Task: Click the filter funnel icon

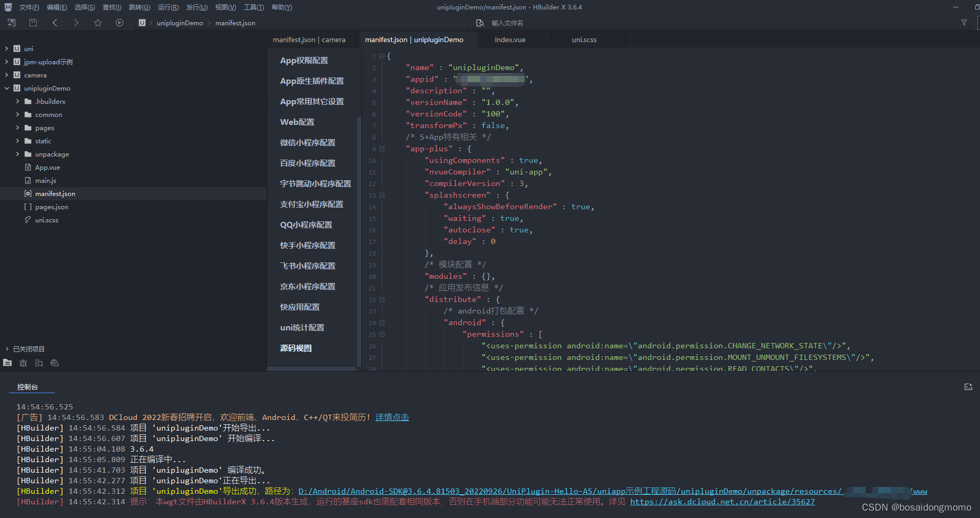Action: 964,23
